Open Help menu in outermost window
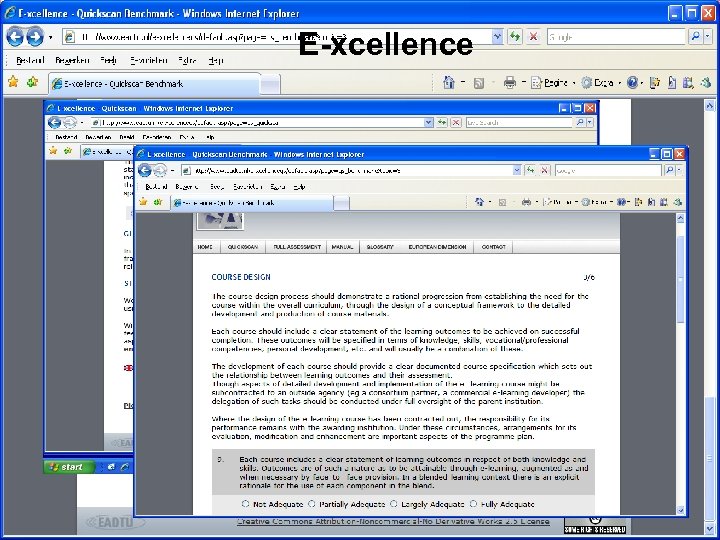 click(x=216, y=60)
